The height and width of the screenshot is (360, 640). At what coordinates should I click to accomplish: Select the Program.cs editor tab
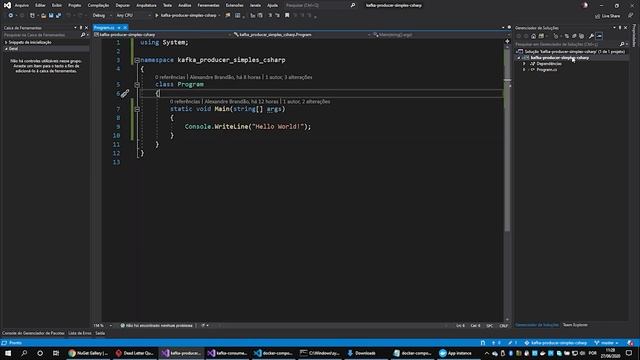104,28
